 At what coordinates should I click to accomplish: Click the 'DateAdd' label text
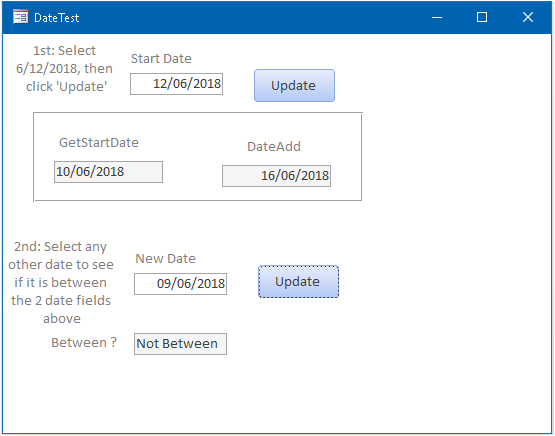274,147
